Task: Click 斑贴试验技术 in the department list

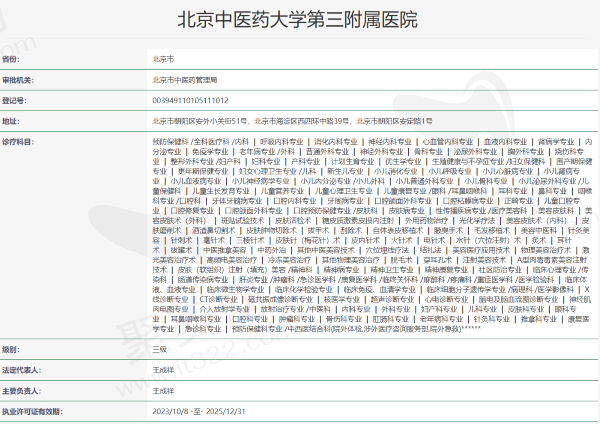Action: click(x=243, y=221)
